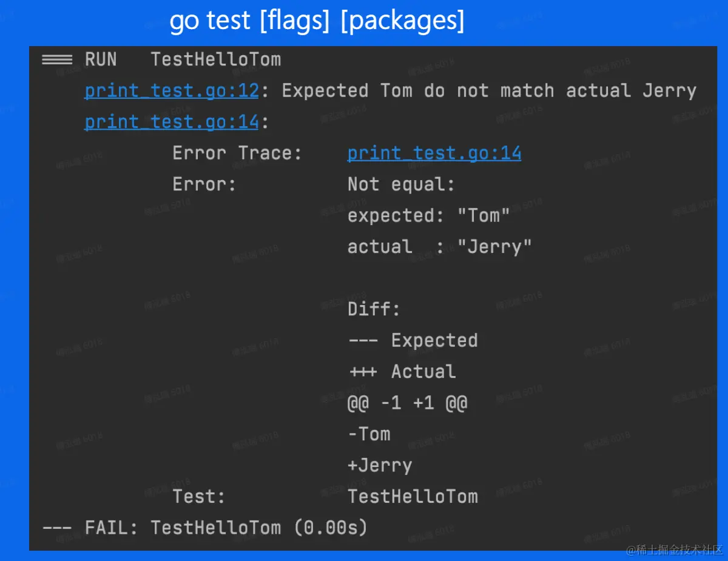Click the "Not equal:" error text
This screenshot has width=728, height=561.
pos(401,184)
